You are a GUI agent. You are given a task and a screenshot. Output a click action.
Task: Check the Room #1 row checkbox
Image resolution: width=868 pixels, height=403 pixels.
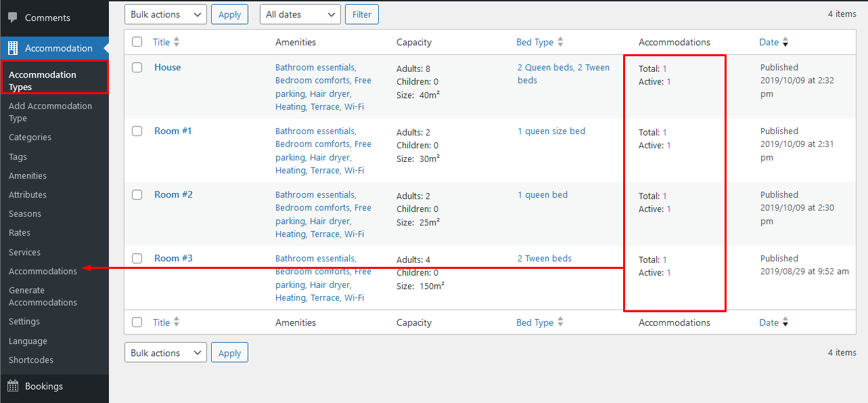(137, 131)
